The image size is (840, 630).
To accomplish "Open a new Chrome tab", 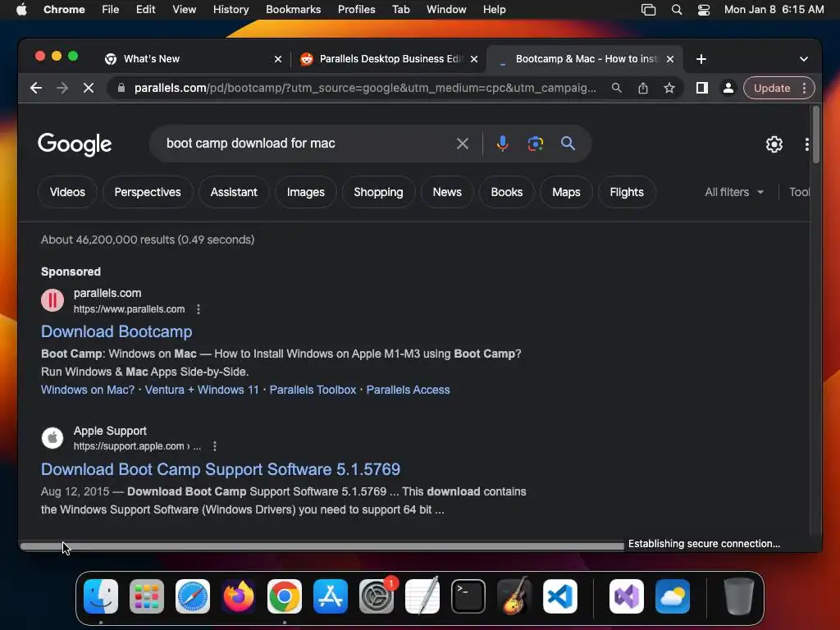I will click(701, 59).
